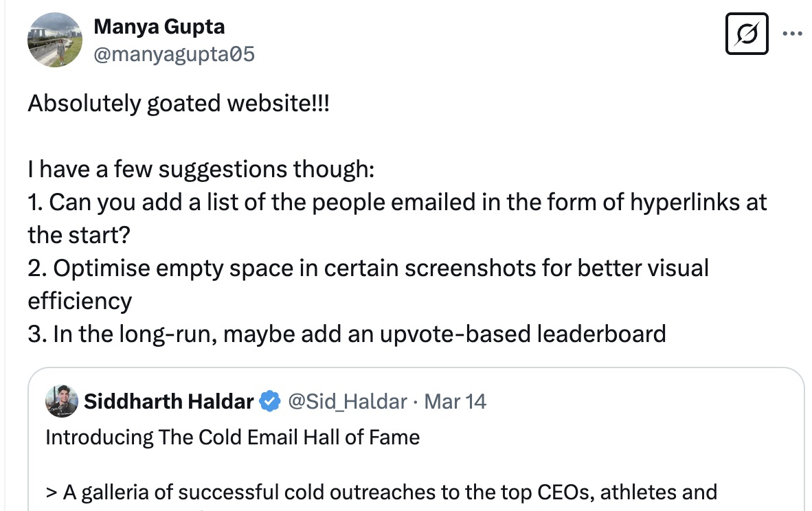The width and height of the screenshot is (812, 511).
Task: Open the Manya Gupta display name link
Action: (159, 27)
